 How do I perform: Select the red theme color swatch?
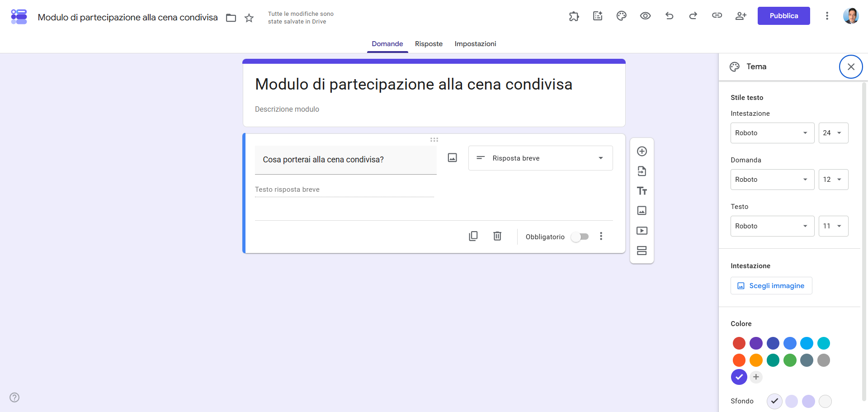tap(739, 343)
